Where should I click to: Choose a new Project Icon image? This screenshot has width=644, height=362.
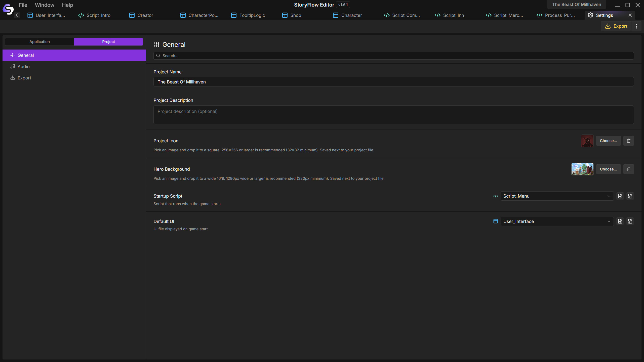608,141
